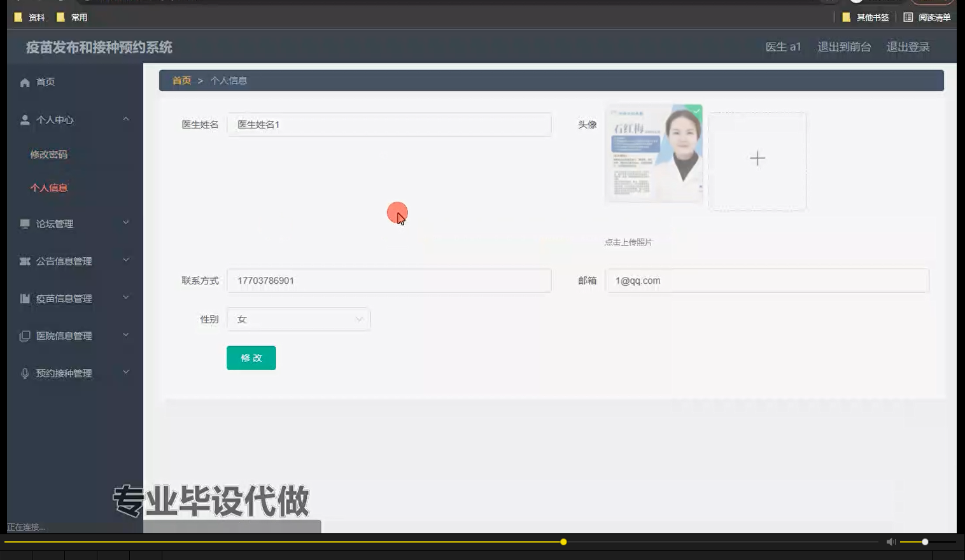Click the 疫苗信息管理 chart icon
This screenshot has height=560, width=965.
(x=24, y=298)
